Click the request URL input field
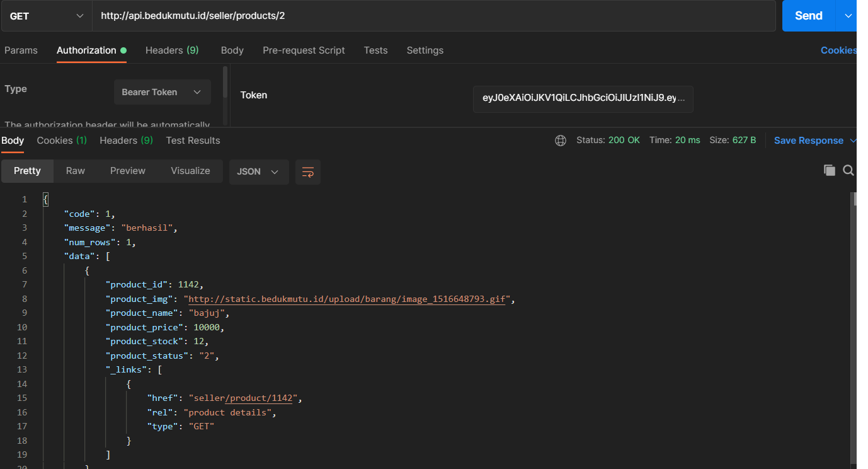The image size is (868, 469). pyautogui.click(x=435, y=16)
